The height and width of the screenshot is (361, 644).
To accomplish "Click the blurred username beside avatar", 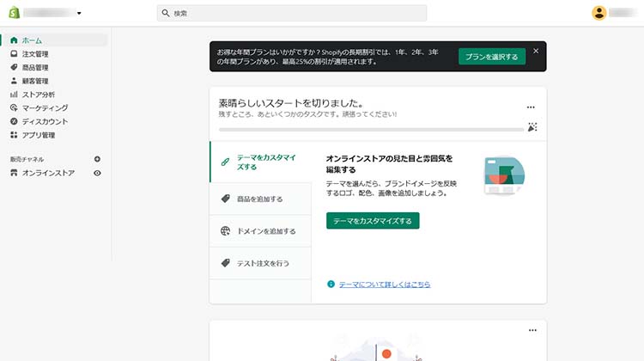I will coord(623,13).
